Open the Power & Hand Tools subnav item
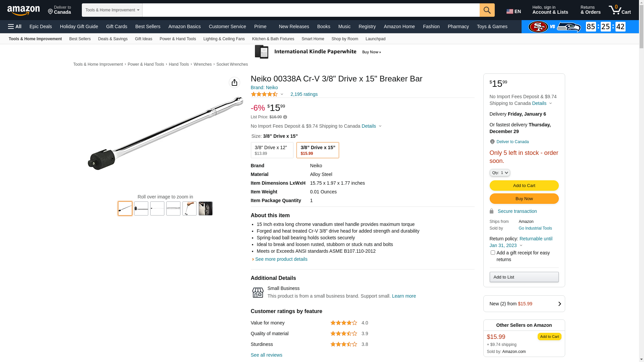The image size is (644, 362). coord(178,39)
